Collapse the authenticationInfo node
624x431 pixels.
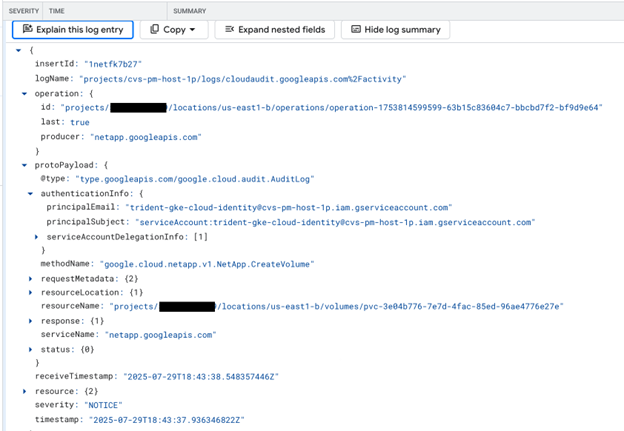[x=30, y=193]
